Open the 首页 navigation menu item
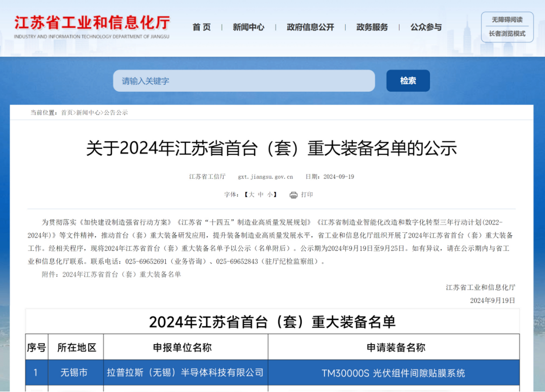 click(201, 27)
